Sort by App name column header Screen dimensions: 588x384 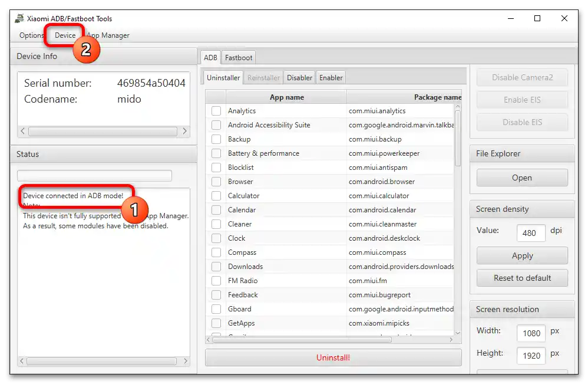286,97
